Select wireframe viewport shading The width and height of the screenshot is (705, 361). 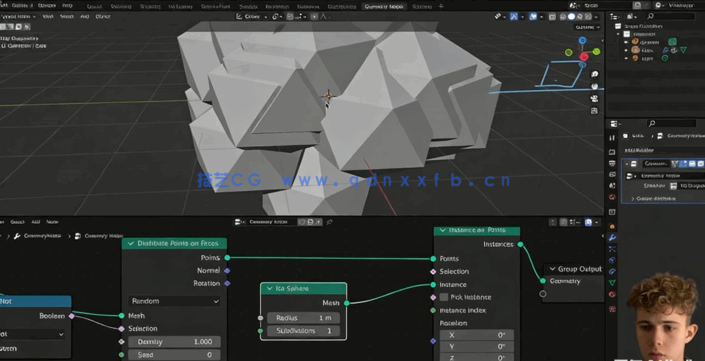(563, 17)
